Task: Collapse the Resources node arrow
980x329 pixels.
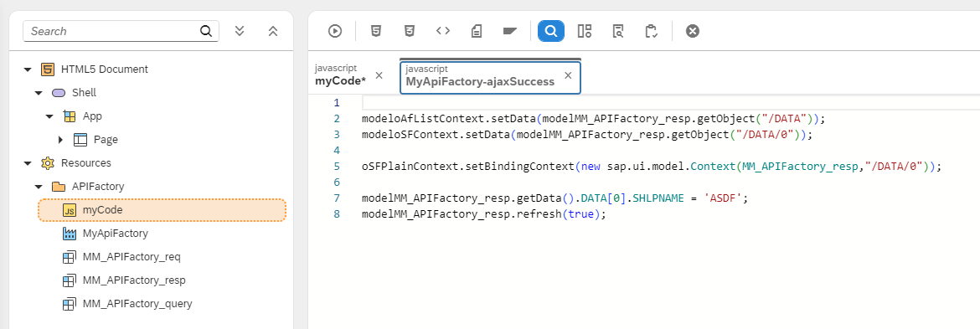Action: tap(28, 163)
